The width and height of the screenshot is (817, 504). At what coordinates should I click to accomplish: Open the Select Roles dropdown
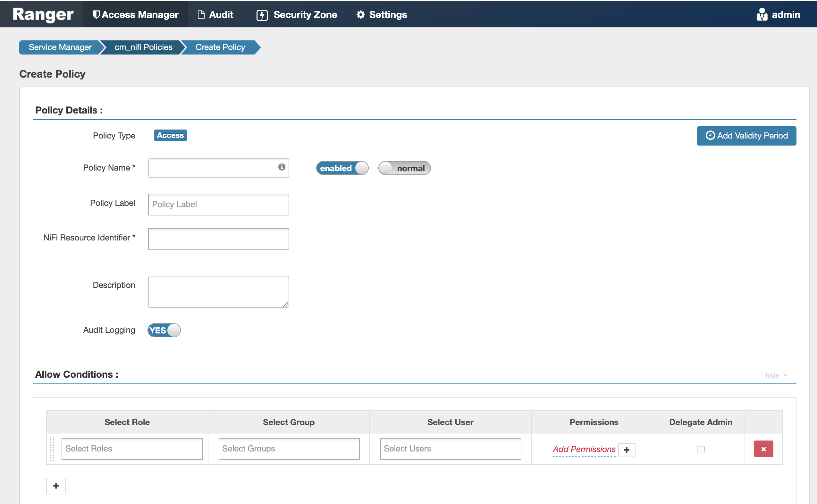click(x=132, y=449)
